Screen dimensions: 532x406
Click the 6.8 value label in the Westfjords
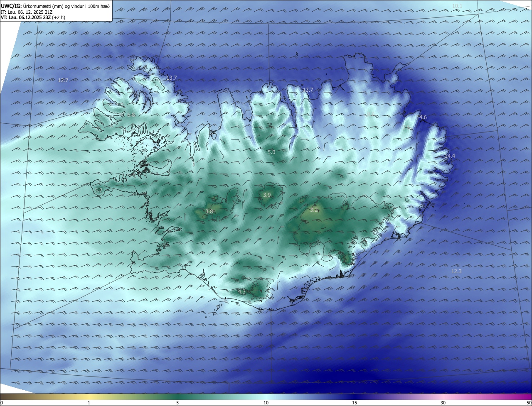tap(131, 115)
